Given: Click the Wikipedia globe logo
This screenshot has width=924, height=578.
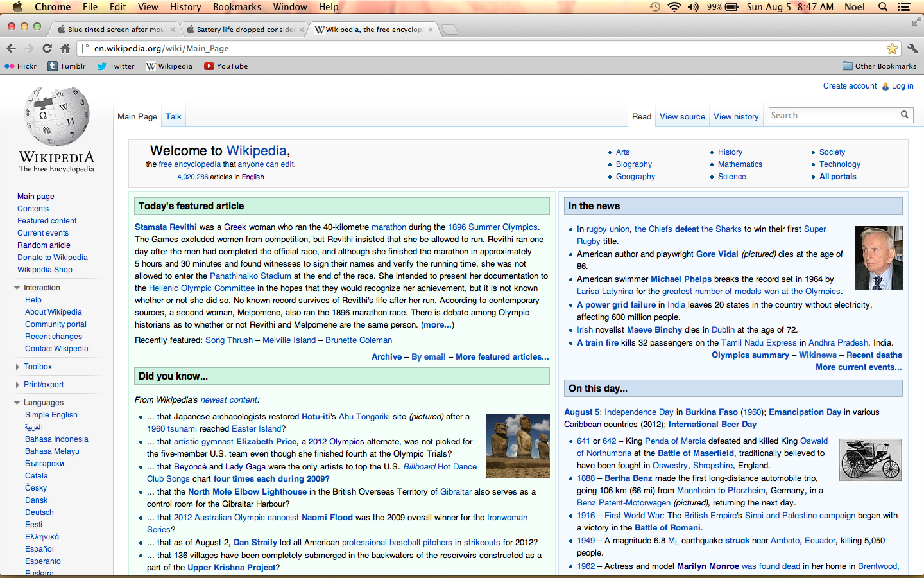Looking at the screenshot, I should pos(56,116).
